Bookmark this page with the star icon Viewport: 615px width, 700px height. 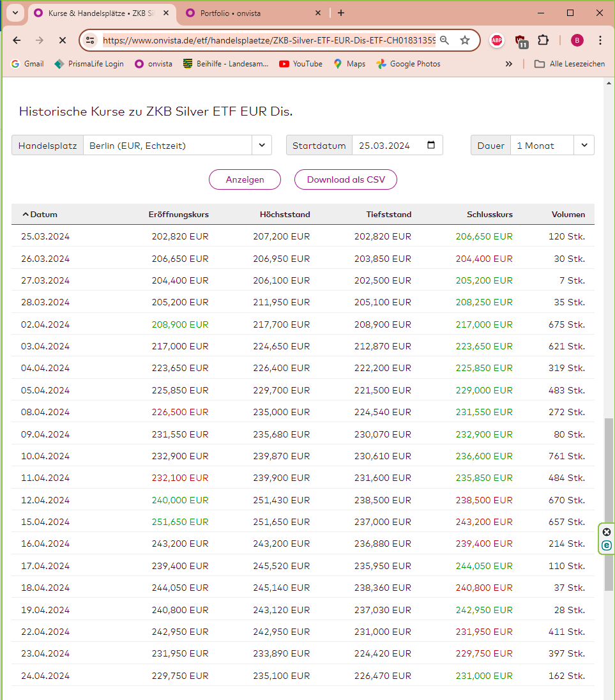(465, 40)
